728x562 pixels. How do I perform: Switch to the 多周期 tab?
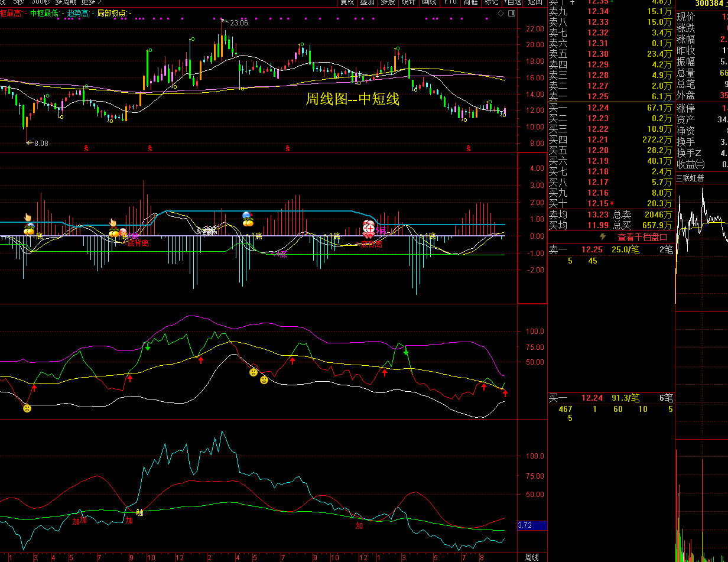coord(66,2)
